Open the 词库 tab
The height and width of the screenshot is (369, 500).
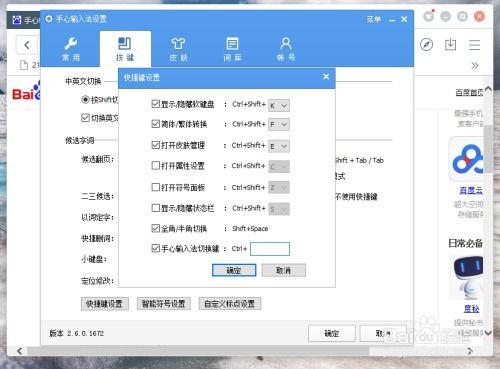coord(232,49)
